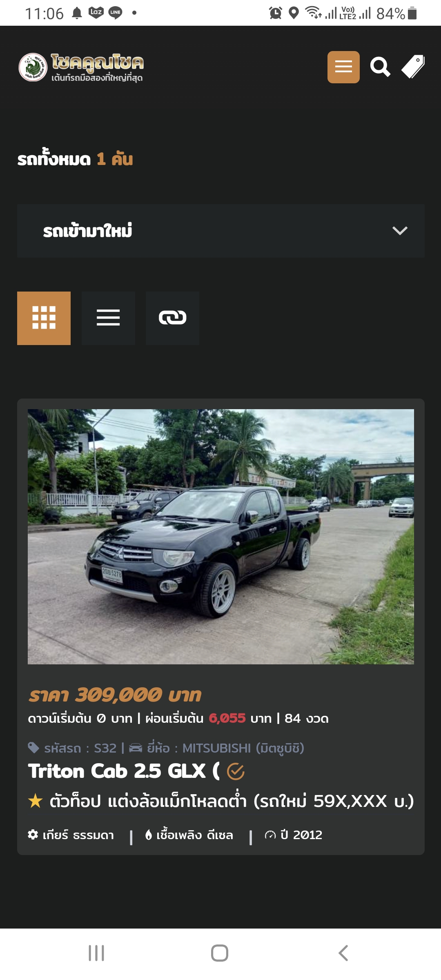This screenshot has height=980, width=441.
Task: Tap the verified checkmark badge icon
Action: click(236, 771)
